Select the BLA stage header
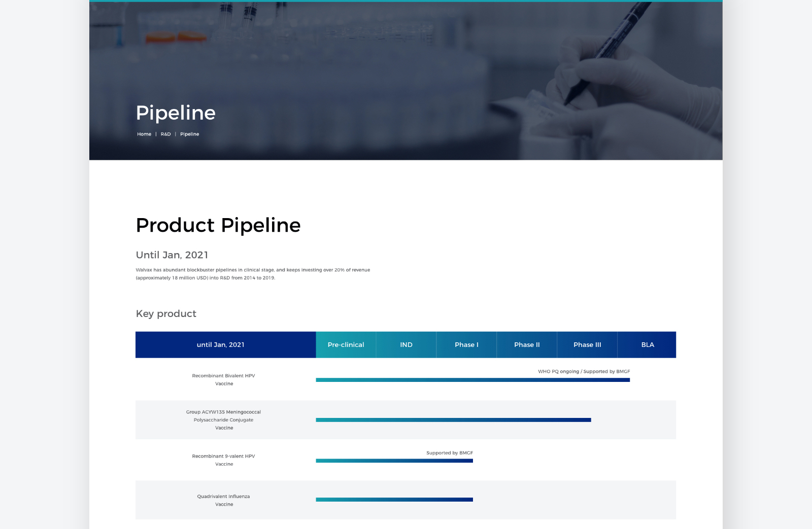The height and width of the screenshot is (529, 812). [648, 345]
